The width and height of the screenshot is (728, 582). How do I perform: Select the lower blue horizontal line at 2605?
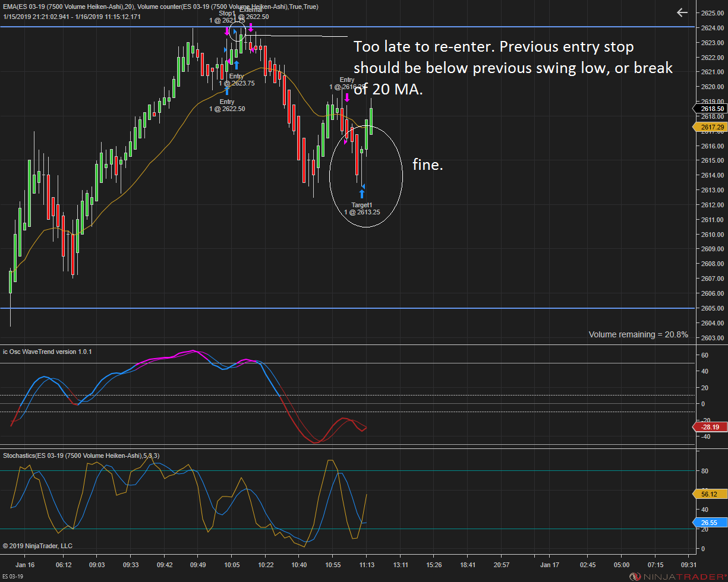point(347,308)
